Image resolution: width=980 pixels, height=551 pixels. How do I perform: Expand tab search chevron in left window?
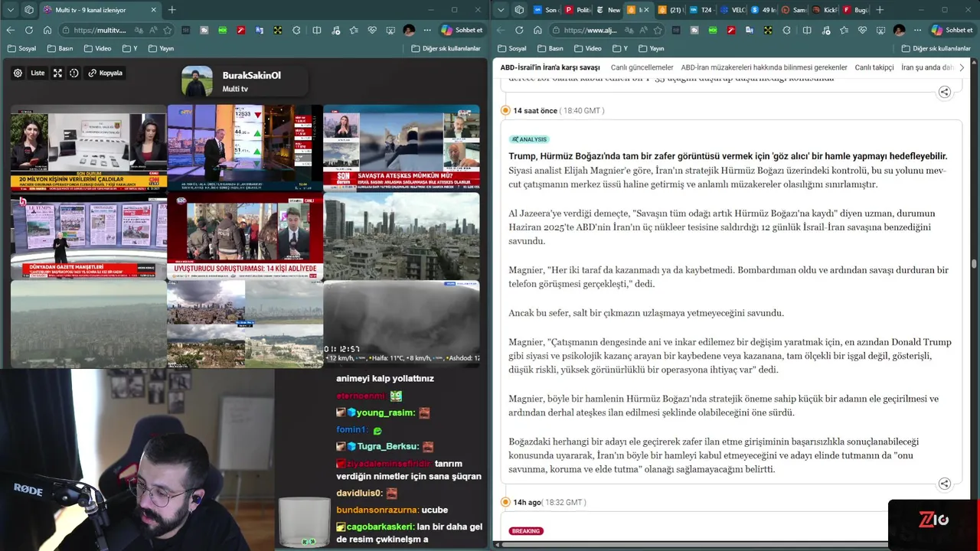pyautogui.click(x=11, y=10)
